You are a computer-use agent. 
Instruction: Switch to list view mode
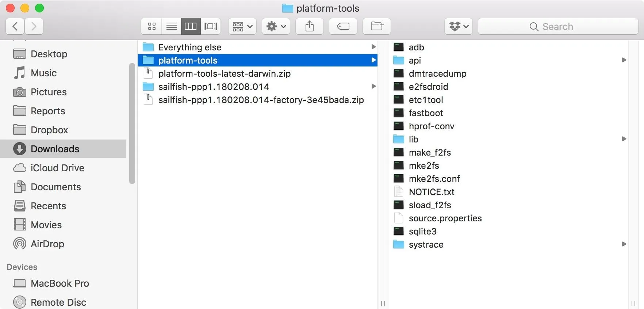[171, 26]
